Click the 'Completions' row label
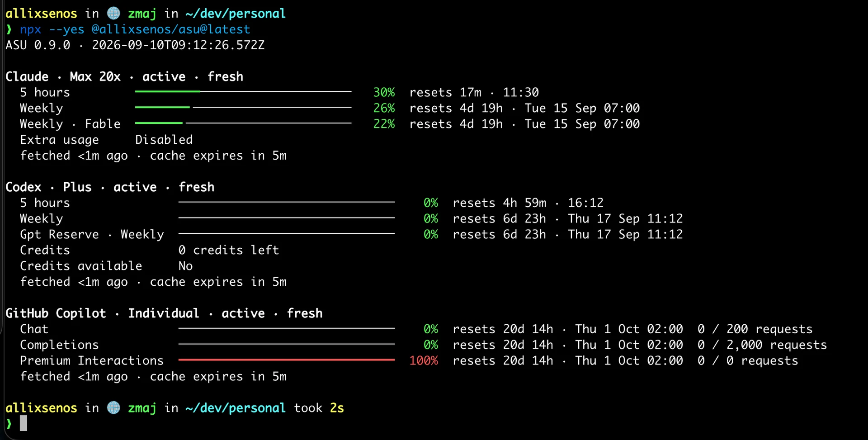 point(59,345)
